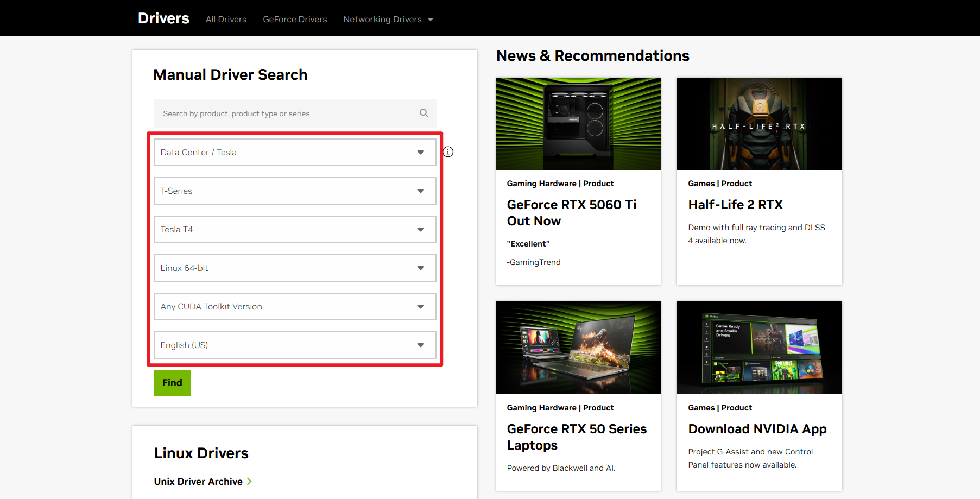Click the Unix Driver Archive chevron arrow
This screenshot has width=980, height=499.
(249, 481)
